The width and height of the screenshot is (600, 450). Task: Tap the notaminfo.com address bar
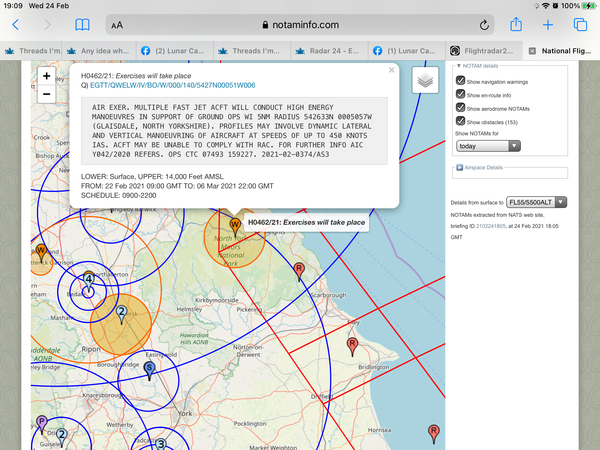(x=300, y=25)
